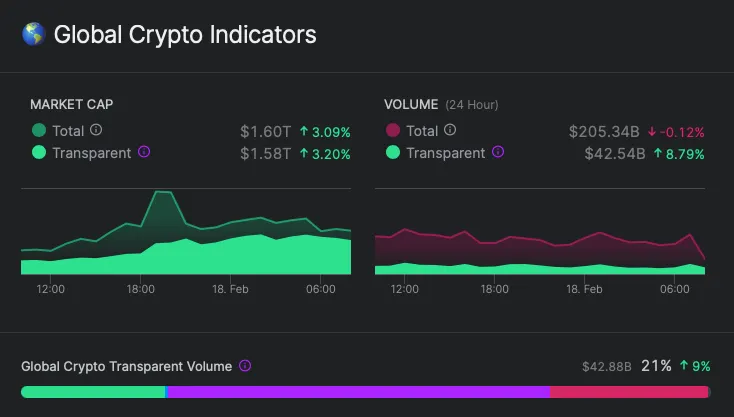Click the $1.60T total market cap value
Screen dimensions: 734x417
coord(265,132)
